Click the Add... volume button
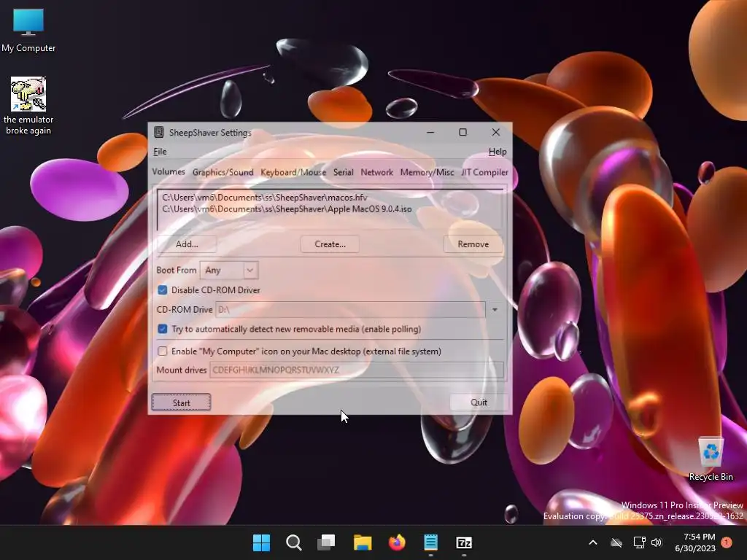This screenshot has width=747, height=560. [x=187, y=244]
